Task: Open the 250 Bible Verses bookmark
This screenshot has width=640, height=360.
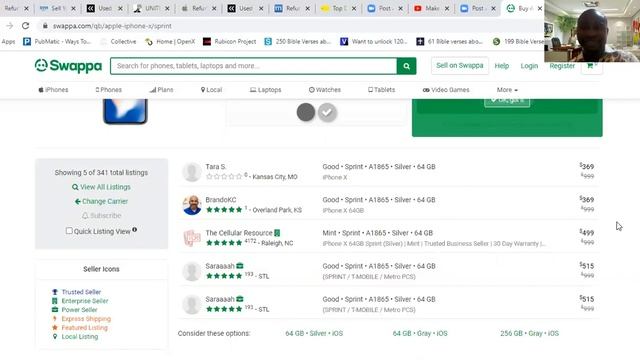Action: coord(298,42)
